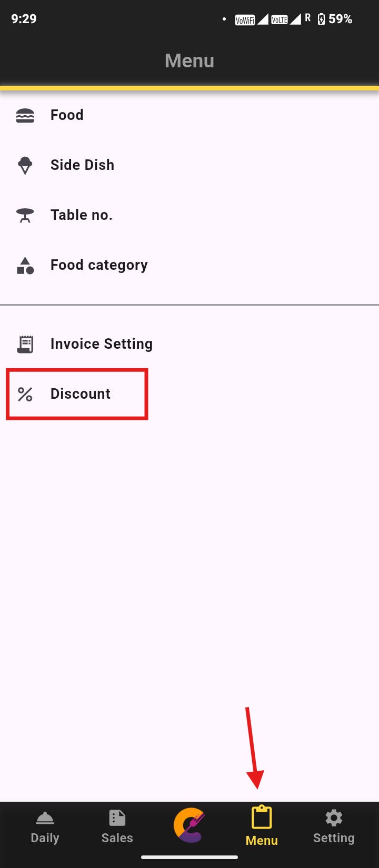Select the Table no. option
Viewport: 379px width, 868px height.
tap(82, 215)
